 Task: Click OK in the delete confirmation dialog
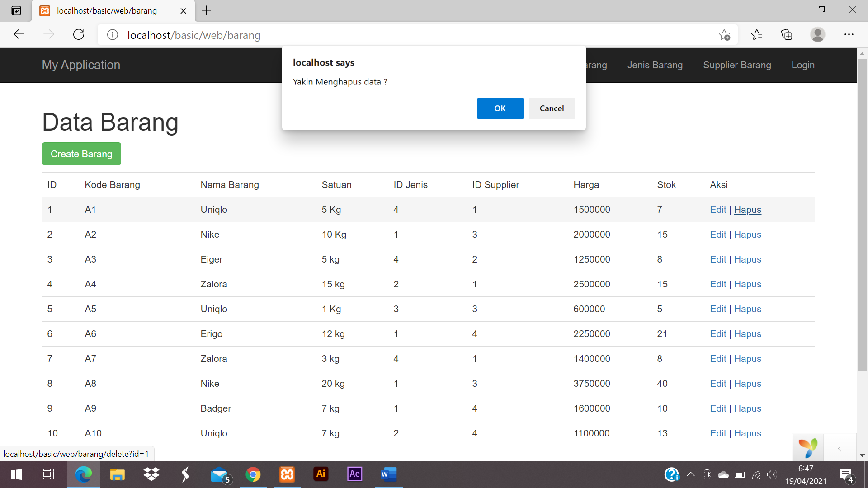500,108
